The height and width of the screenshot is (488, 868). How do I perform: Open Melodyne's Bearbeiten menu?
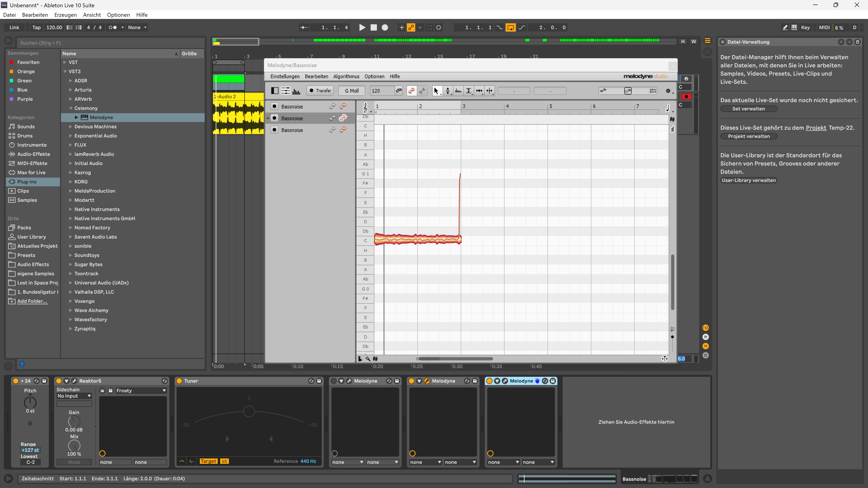point(316,76)
